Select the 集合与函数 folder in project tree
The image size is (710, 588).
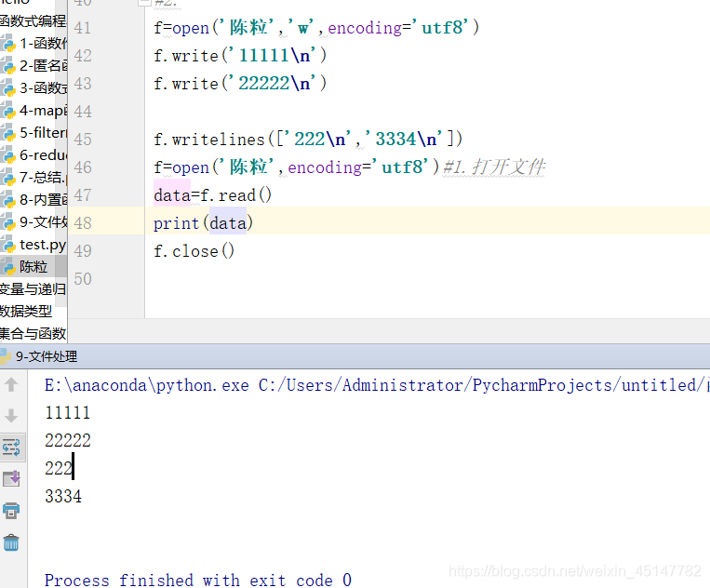tap(33, 334)
